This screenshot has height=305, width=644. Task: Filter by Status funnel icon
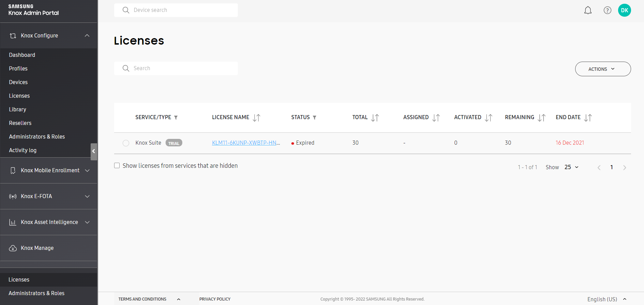tap(315, 117)
